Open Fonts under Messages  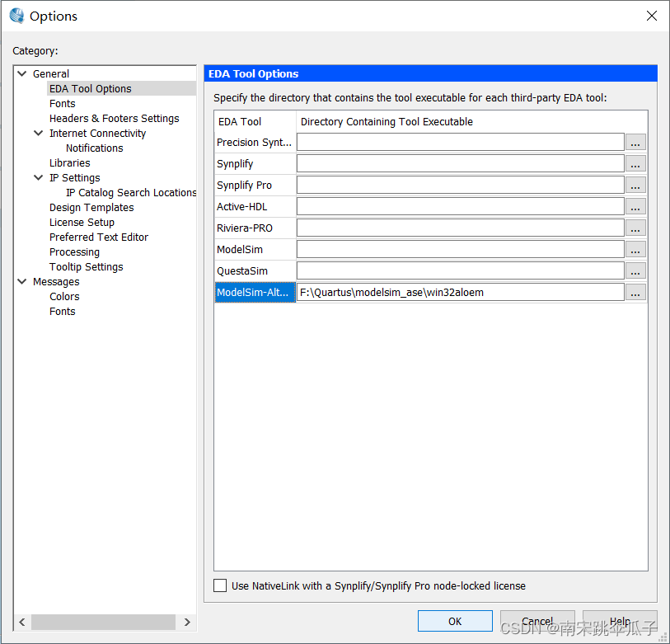63,312
